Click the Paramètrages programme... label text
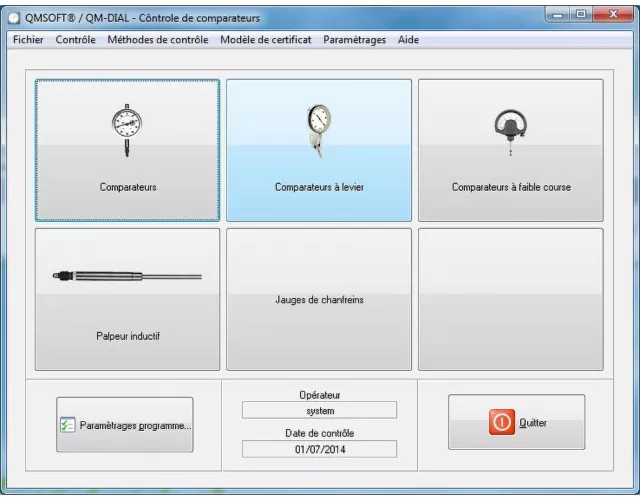This screenshot has width=640, height=500. coord(135,426)
